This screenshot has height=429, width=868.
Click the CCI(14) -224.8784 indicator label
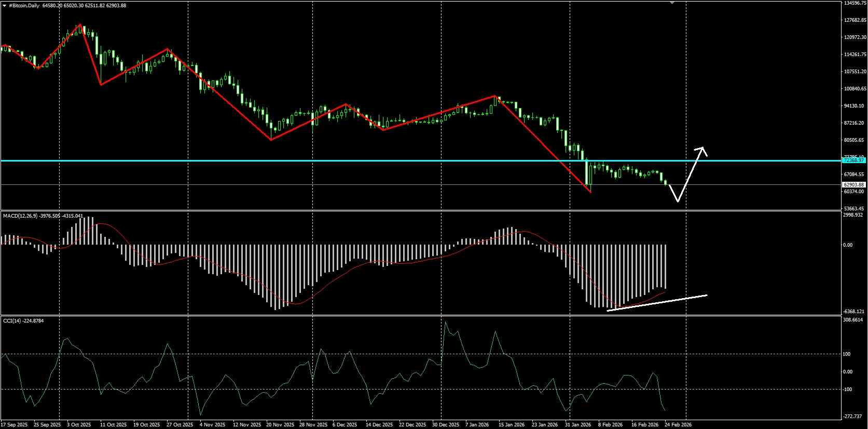(23, 321)
